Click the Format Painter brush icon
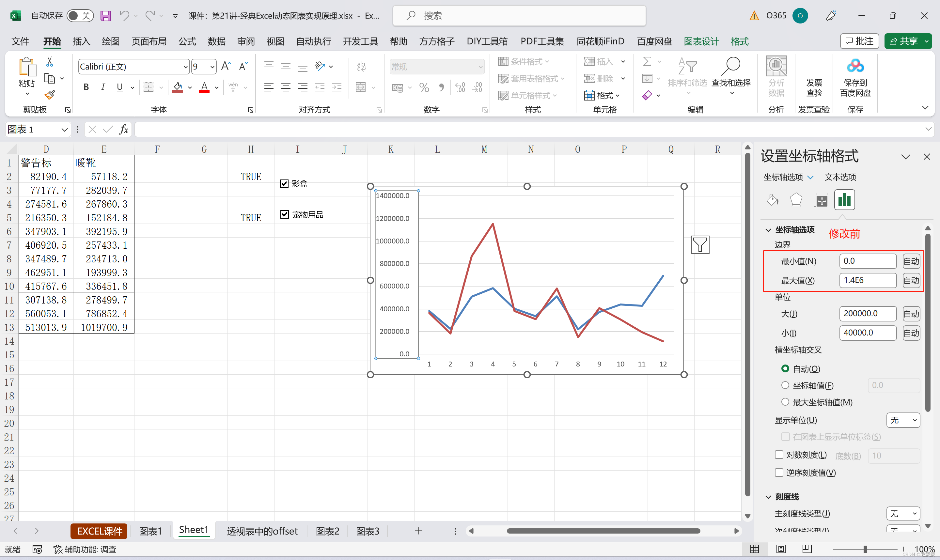This screenshot has height=560, width=940. pos(49,95)
